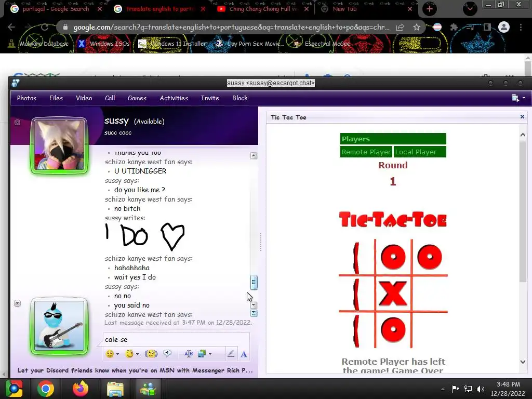Switch to typing mode A icon
The height and width of the screenshot is (399, 532).
[x=244, y=354]
